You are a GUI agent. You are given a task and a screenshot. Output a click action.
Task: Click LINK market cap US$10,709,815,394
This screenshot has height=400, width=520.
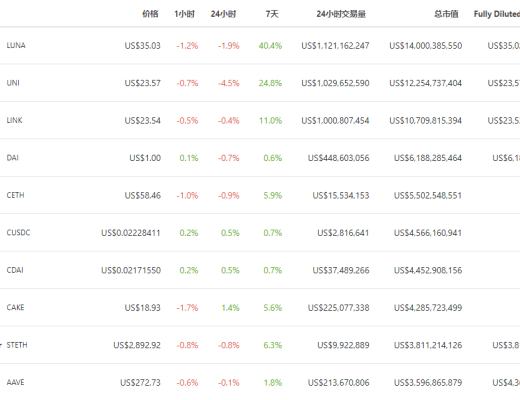click(x=426, y=120)
